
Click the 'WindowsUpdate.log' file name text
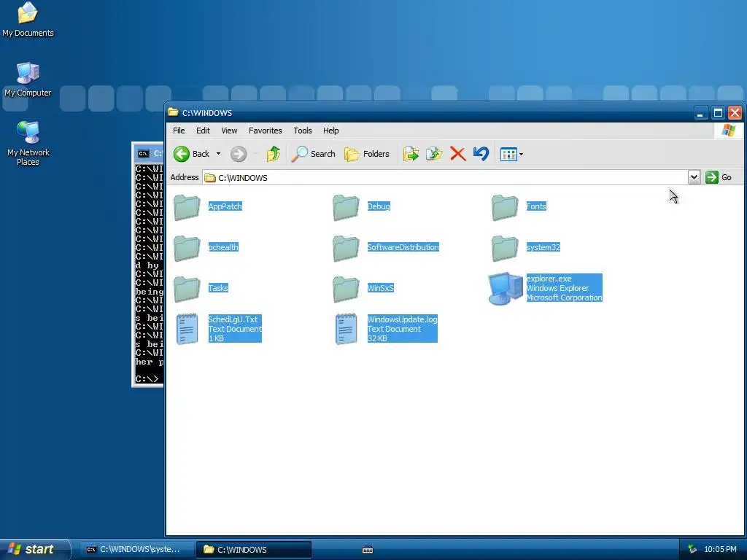[x=402, y=319]
